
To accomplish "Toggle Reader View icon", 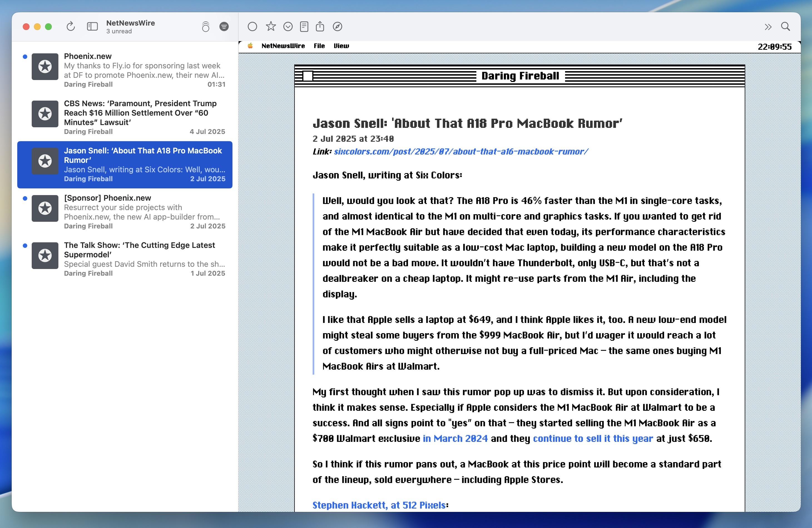I will [304, 26].
